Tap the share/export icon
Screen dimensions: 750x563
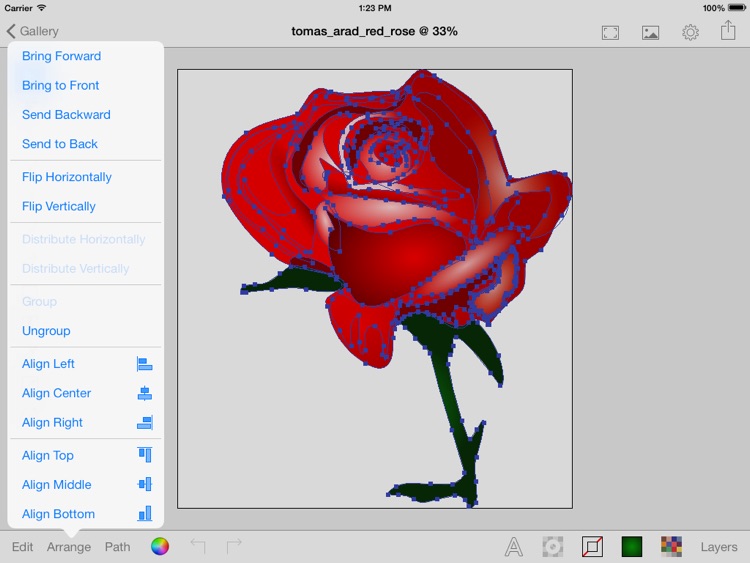[x=728, y=31]
